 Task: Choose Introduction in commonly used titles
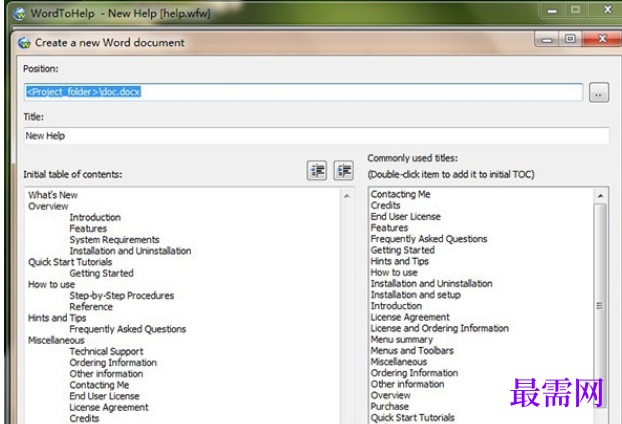click(396, 306)
